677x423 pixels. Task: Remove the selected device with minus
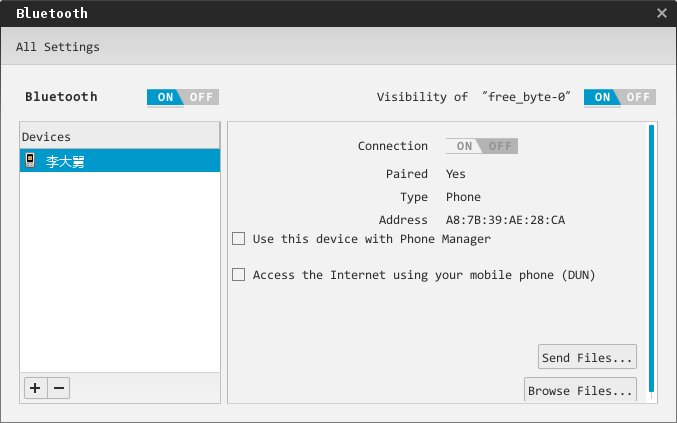(x=59, y=388)
